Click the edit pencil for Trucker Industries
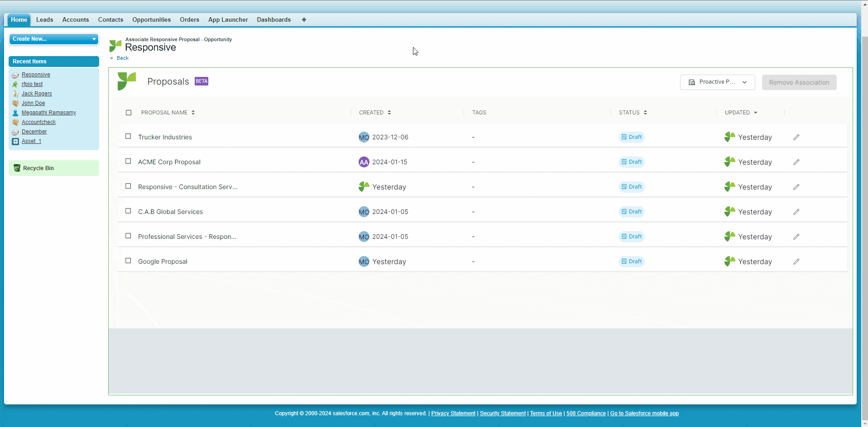This screenshot has width=868, height=427. [796, 137]
